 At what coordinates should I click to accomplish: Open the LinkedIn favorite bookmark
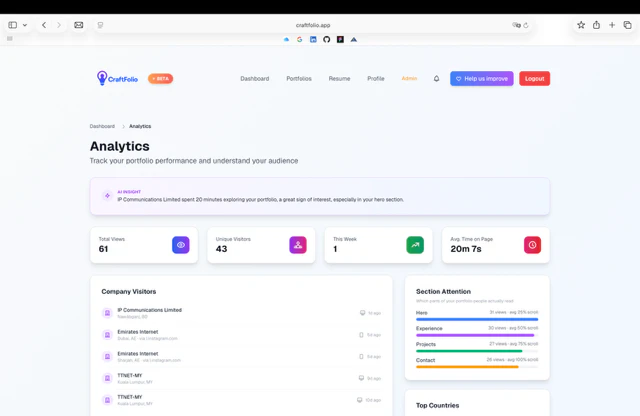[x=313, y=40]
